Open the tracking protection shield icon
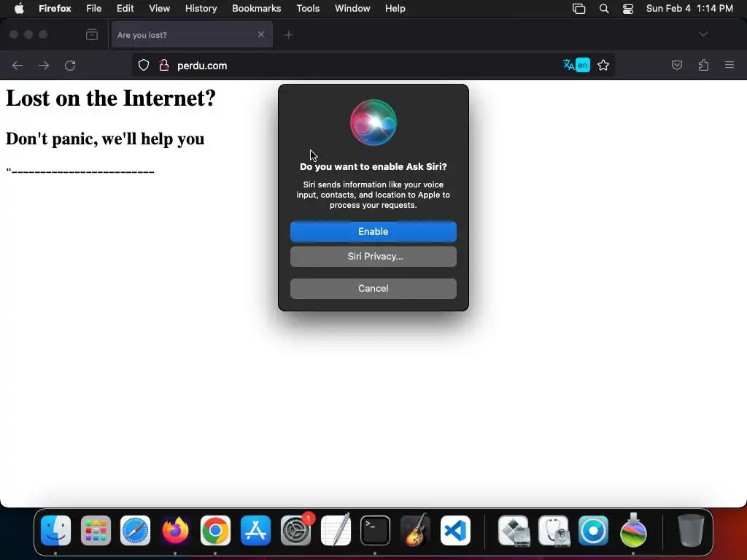This screenshot has height=560, width=747. [x=144, y=65]
